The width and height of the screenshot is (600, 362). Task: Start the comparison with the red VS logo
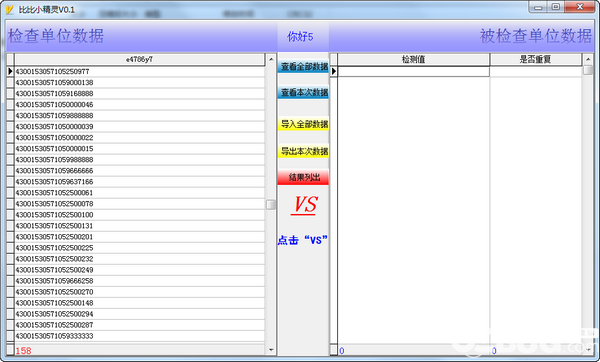(x=305, y=205)
